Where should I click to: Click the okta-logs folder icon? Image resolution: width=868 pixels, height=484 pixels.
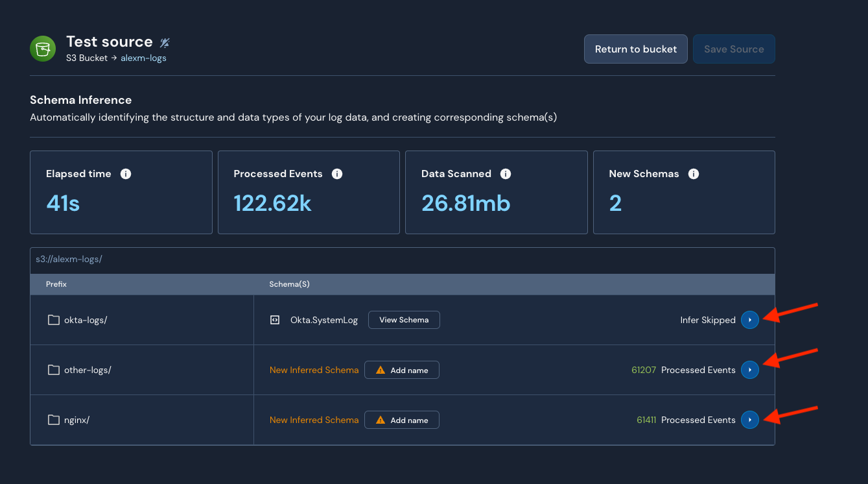point(54,320)
